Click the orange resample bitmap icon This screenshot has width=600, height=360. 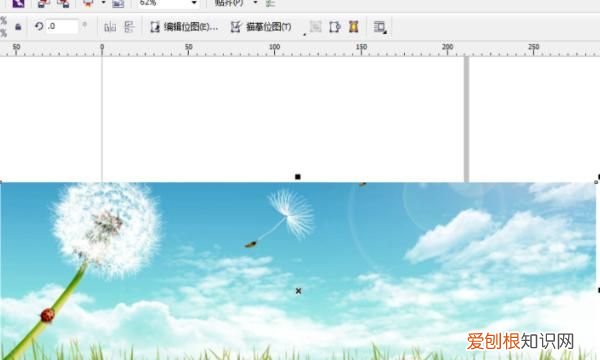tap(354, 27)
